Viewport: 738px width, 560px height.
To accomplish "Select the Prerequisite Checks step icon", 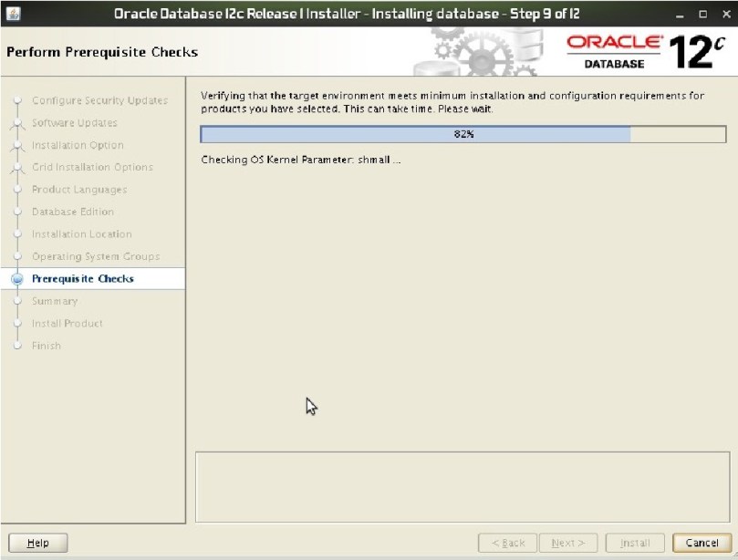I will pyautogui.click(x=17, y=279).
